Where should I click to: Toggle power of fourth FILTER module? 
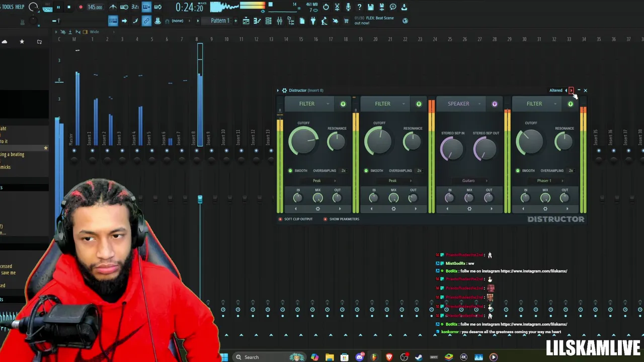[571, 104]
